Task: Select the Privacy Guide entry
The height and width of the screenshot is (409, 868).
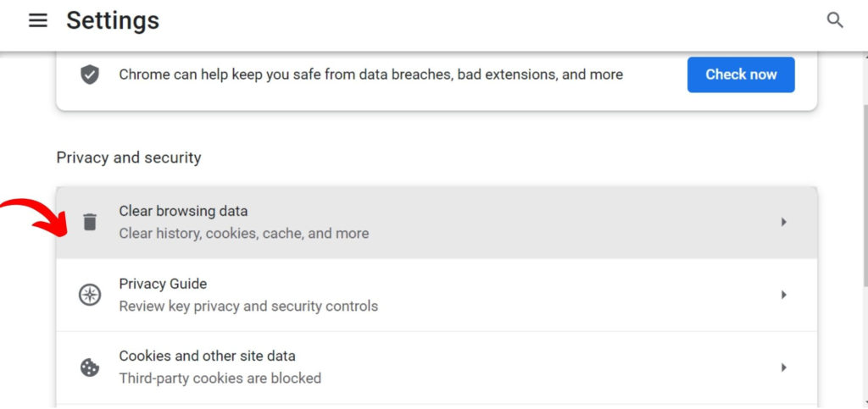Action: coord(163,284)
